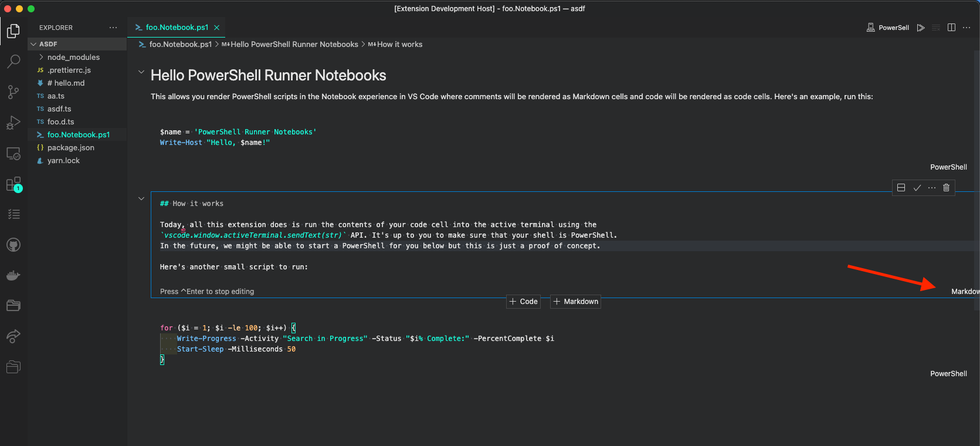Close the foo.Notebook.ps1 tab

217,28
